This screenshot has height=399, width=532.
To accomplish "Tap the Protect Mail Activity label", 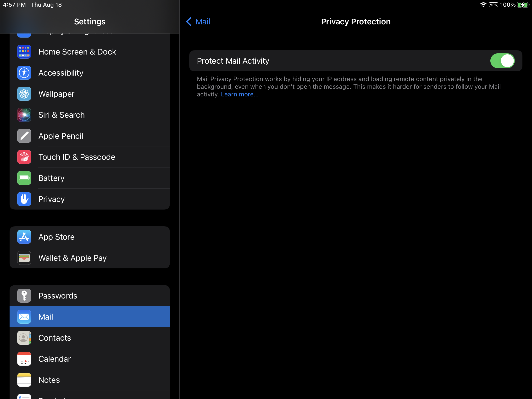I will [233, 61].
